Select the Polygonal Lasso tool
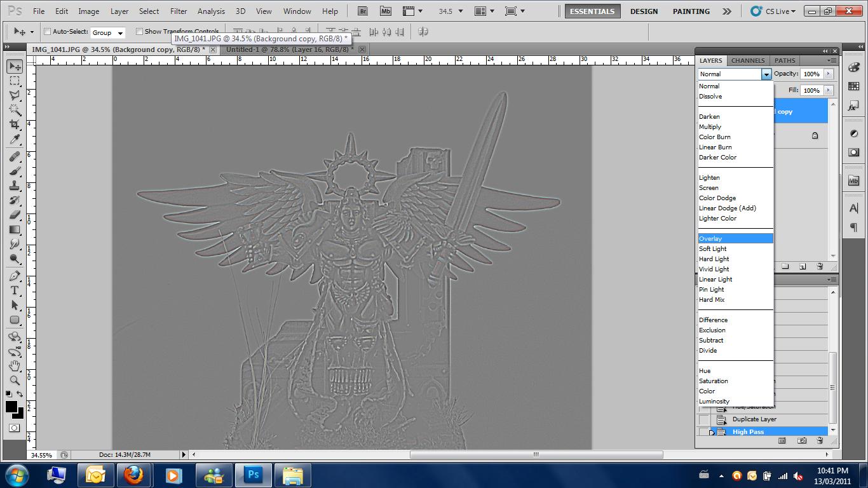 [x=15, y=95]
